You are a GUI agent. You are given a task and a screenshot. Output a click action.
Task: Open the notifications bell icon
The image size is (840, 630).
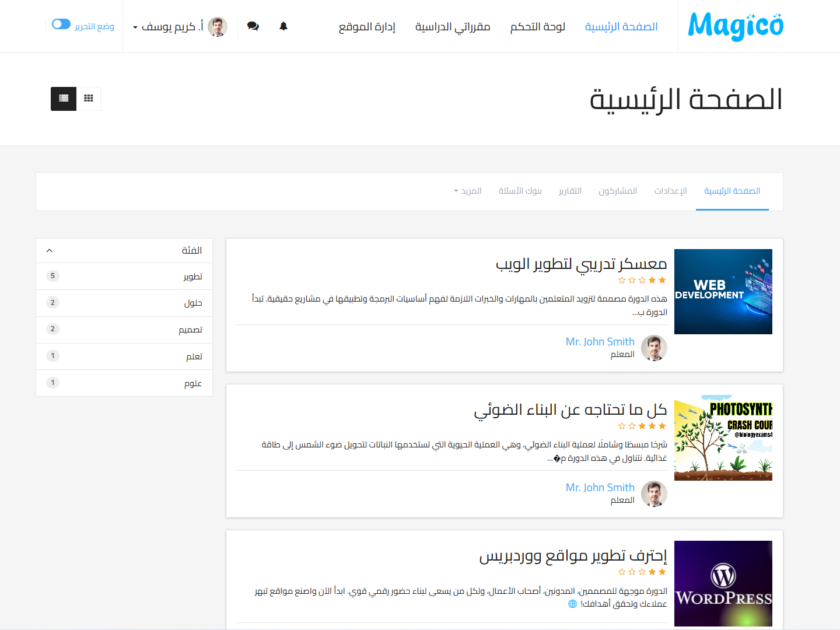point(283,26)
